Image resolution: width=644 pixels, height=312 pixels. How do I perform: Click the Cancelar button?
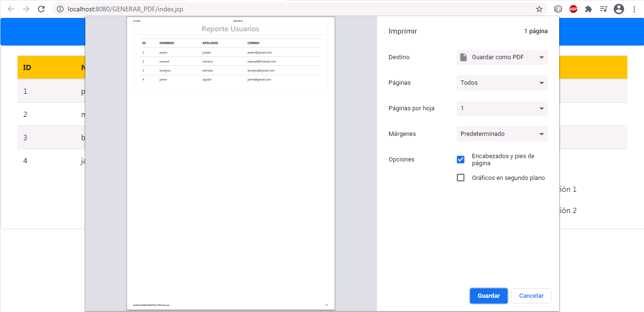coord(531,295)
